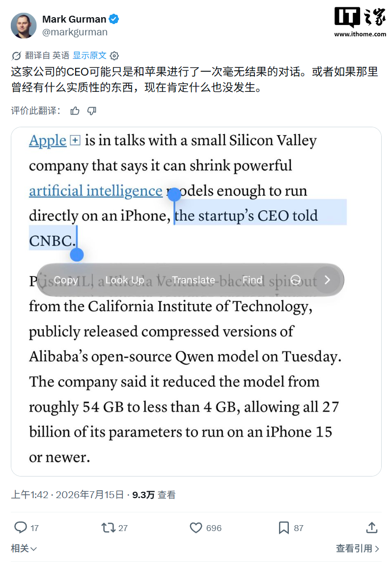Open the IT之家 logo watermark
This screenshot has width=392, height=562.
coord(360,22)
